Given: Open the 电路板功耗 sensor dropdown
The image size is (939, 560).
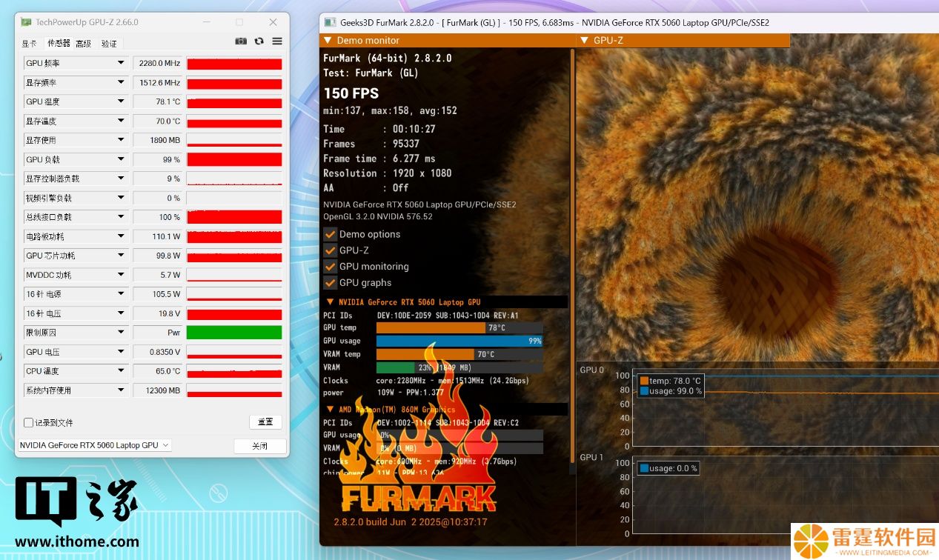Looking at the screenshot, I should coord(121,236).
